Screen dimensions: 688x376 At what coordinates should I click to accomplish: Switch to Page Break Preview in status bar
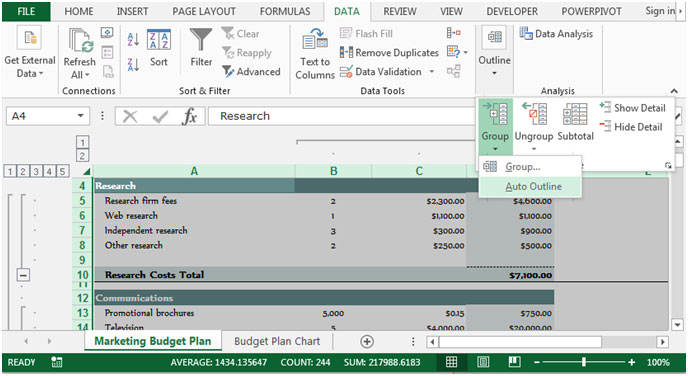tap(514, 362)
